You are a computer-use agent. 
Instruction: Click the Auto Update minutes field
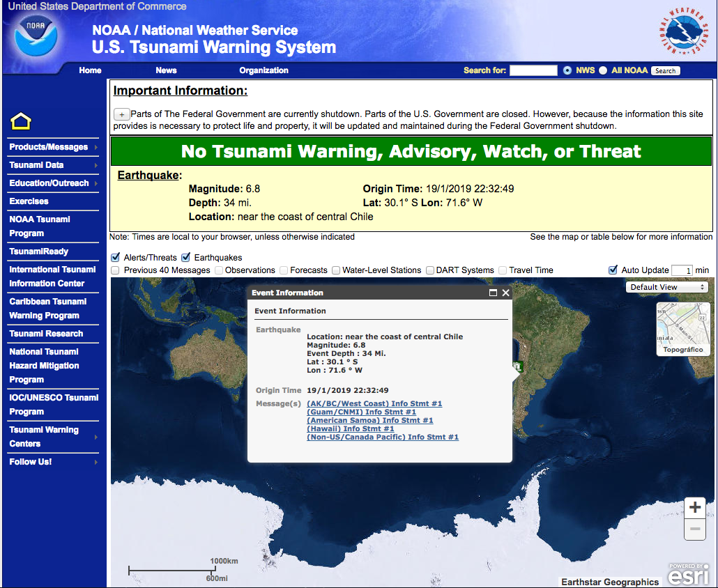coord(682,270)
